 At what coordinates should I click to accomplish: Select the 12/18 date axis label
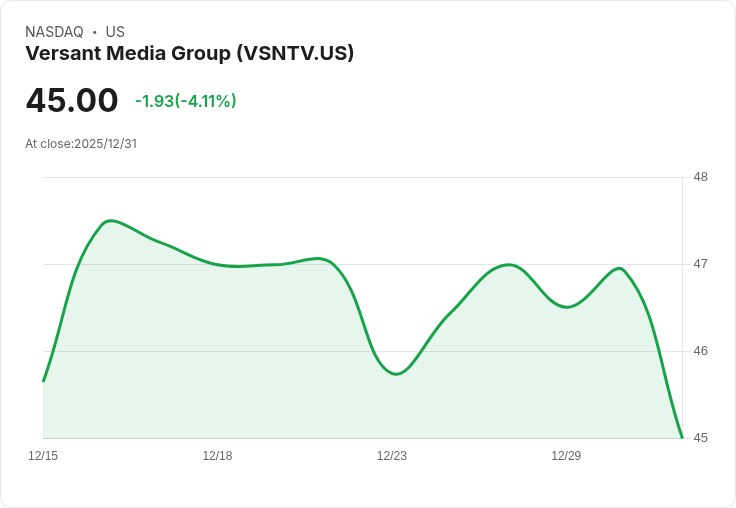click(217, 456)
